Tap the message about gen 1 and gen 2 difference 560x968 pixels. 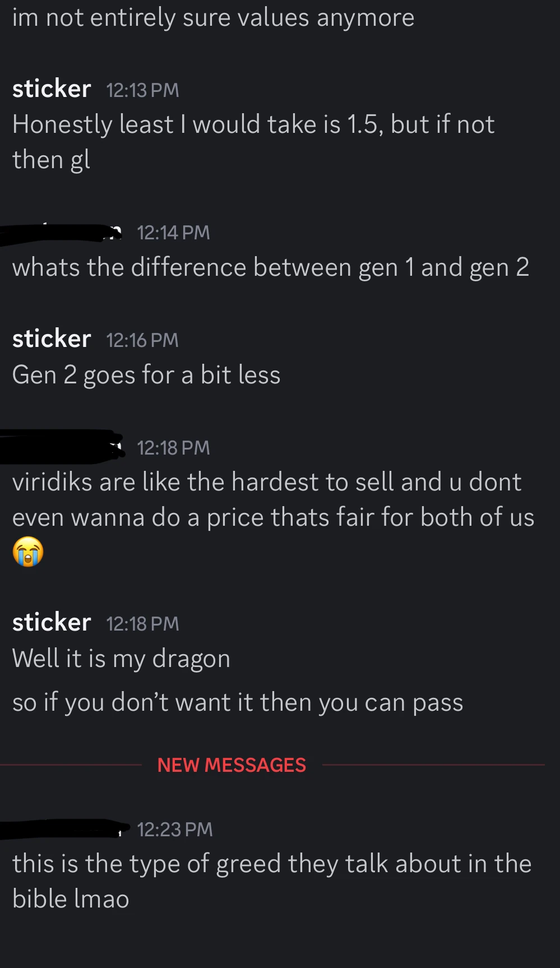coord(271,268)
